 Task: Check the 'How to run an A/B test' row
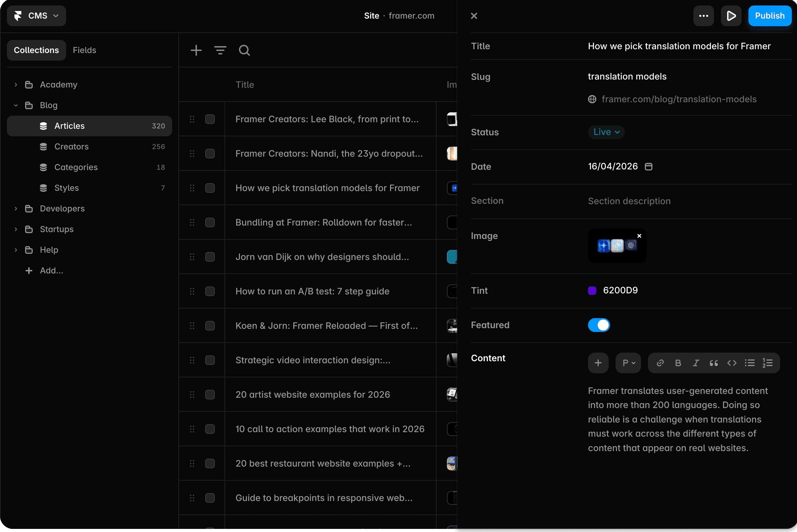[210, 291]
